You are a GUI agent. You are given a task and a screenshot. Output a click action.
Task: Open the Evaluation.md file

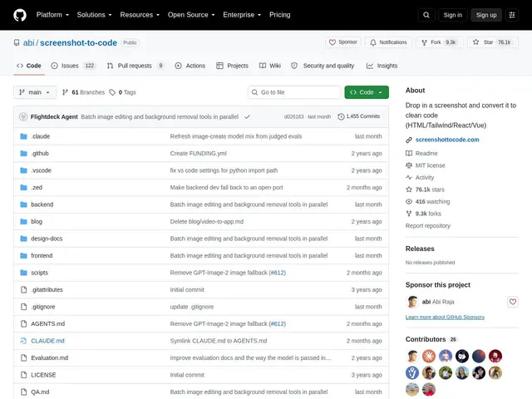click(x=50, y=357)
